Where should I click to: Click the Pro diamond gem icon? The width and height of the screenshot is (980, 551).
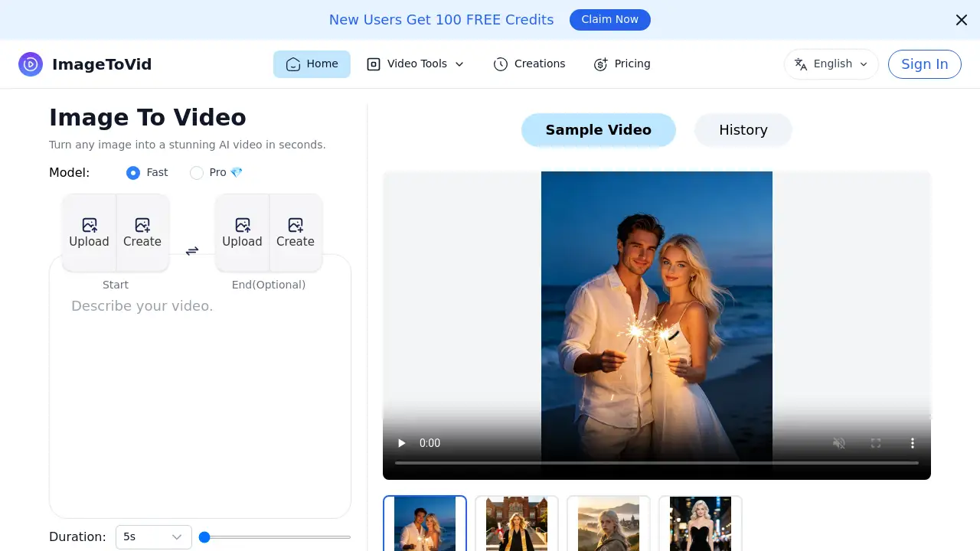237,173
